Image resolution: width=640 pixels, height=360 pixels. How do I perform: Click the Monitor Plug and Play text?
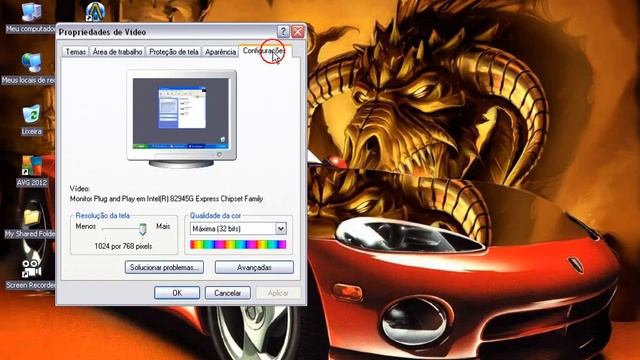[x=166, y=199]
